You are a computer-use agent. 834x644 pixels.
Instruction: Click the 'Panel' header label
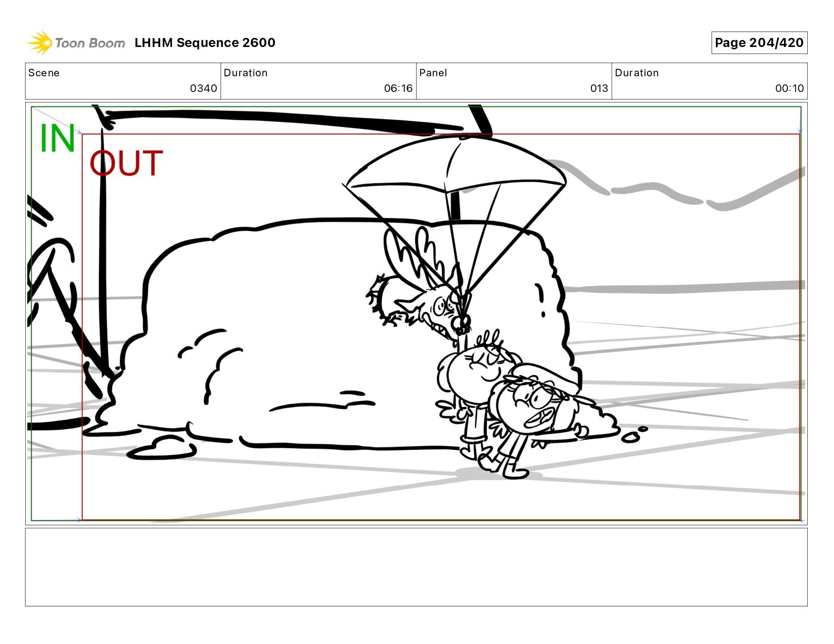click(433, 73)
